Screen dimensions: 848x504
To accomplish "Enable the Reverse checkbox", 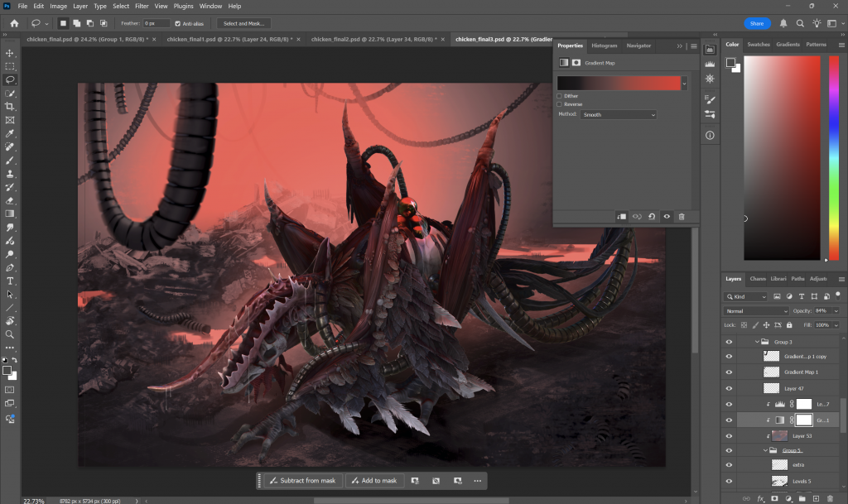I will pos(559,104).
